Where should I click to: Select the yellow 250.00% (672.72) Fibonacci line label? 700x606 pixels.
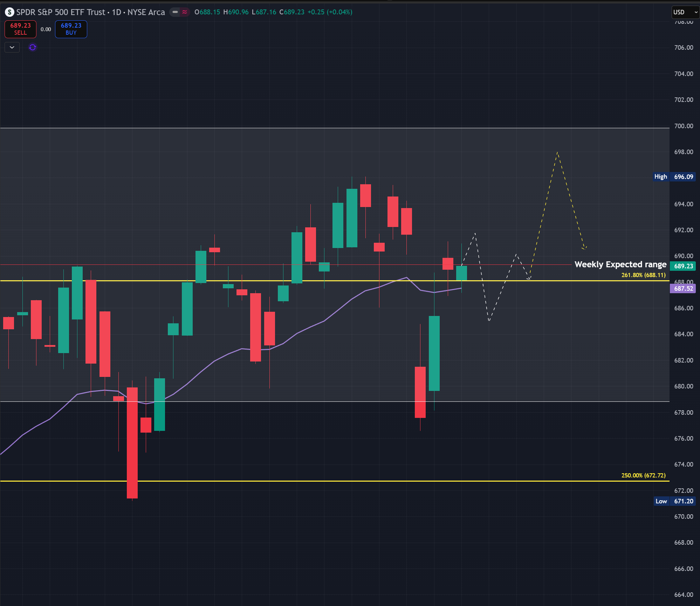tap(643, 475)
